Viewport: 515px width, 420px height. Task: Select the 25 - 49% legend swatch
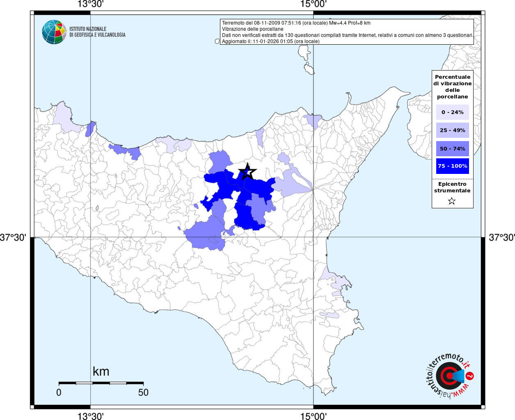(x=453, y=130)
